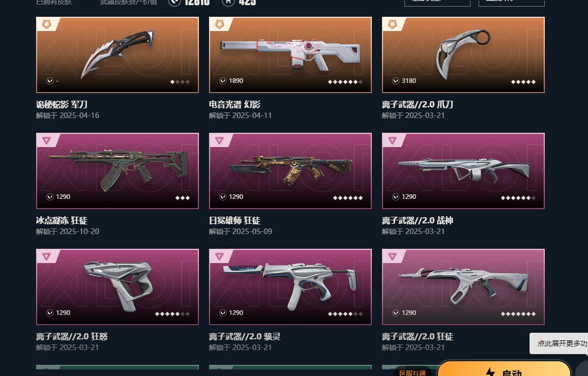
Task: Select the 离子武器//2.0 骇灵 Spectre skin thumbnail
Action: (290, 286)
